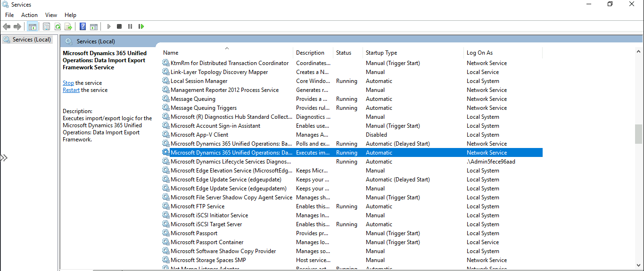Sort by the Description column header
Image resolution: width=644 pixels, height=271 pixels.
(313, 53)
